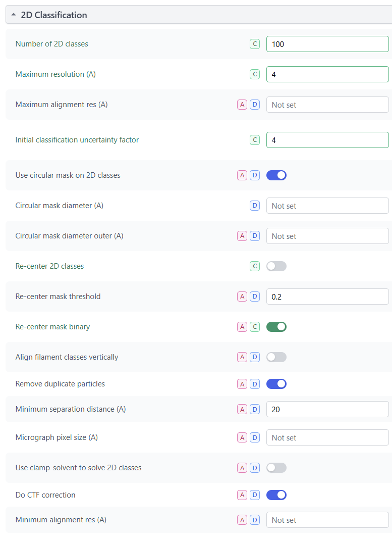This screenshot has width=392, height=542.
Task: Click the Circular mask diameter outer field
Action: (327, 236)
